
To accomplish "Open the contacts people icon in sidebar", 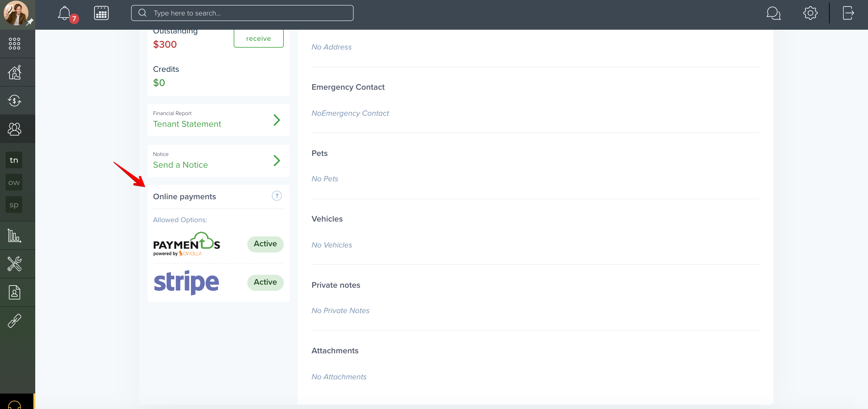I will coord(15,129).
